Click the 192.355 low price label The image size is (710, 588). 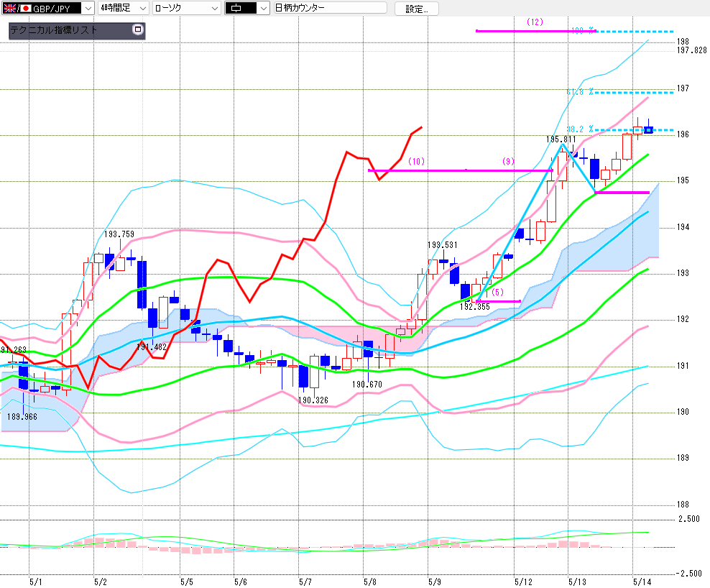pyautogui.click(x=474, y=307)
